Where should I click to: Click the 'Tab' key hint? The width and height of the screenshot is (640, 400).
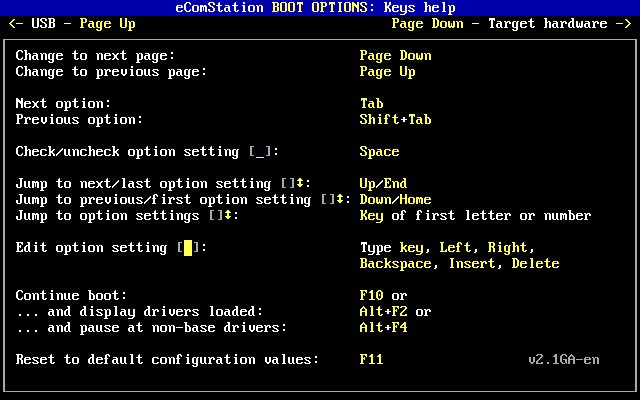pyautogui.click(x=371, y=103)
